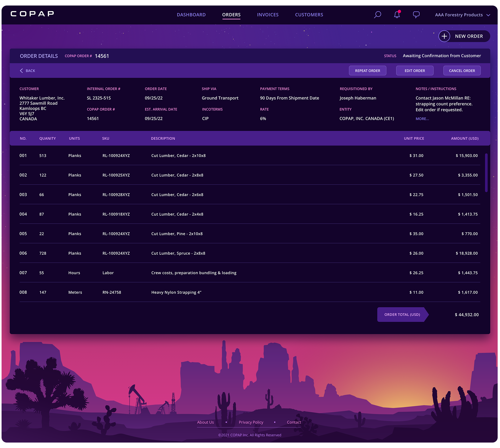This screenshot has height=448, width=500.
Task: Click the QUANITY column header
Action: (x=47, y=139)
